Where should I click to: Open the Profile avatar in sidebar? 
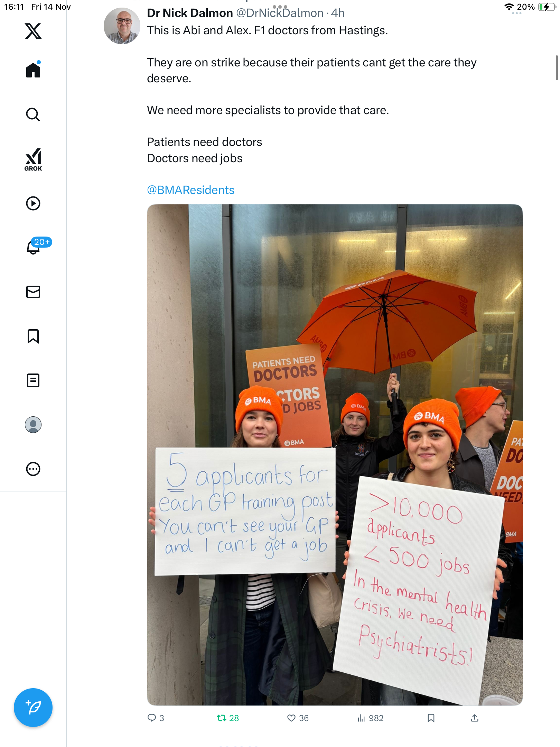[x=33, y=425]
